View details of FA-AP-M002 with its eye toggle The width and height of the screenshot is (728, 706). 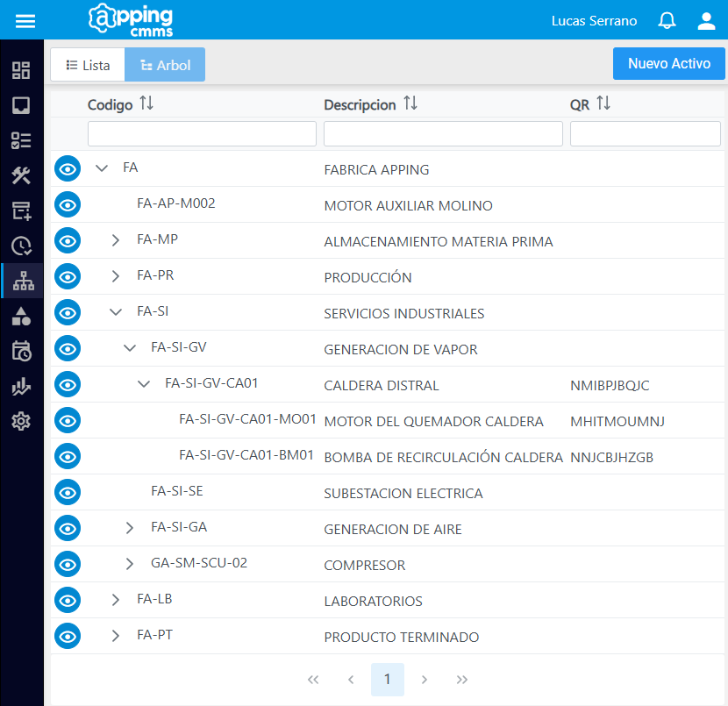tap(68, 204)
